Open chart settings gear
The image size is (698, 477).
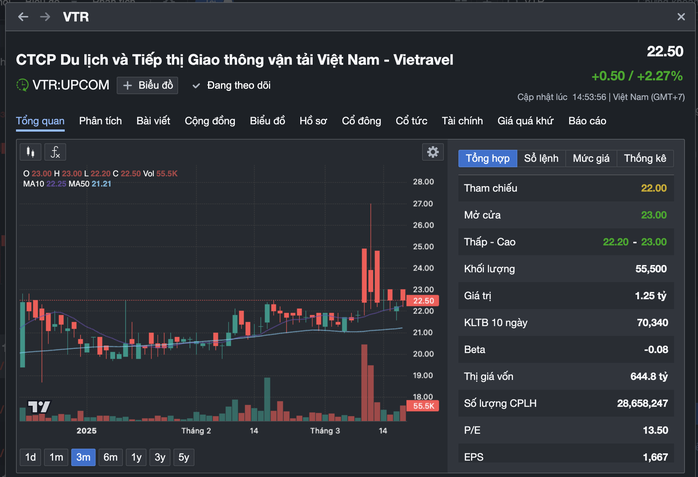pos(433,152)
